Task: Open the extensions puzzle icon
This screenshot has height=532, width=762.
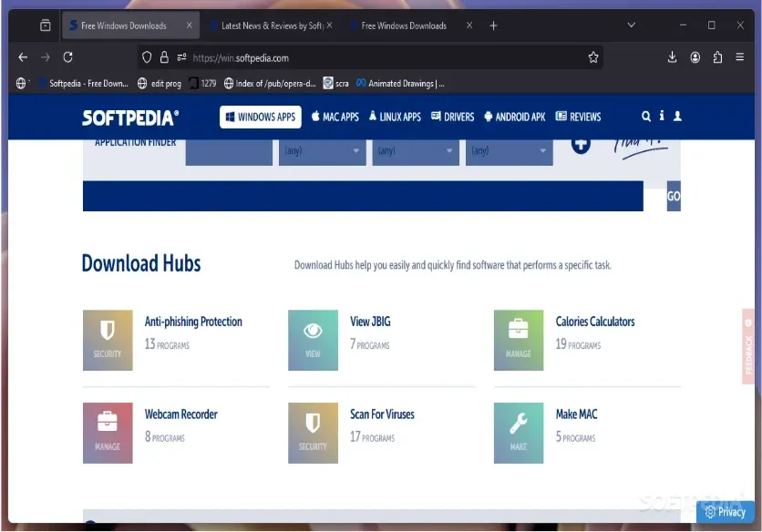Action: (x=717, y=57)
